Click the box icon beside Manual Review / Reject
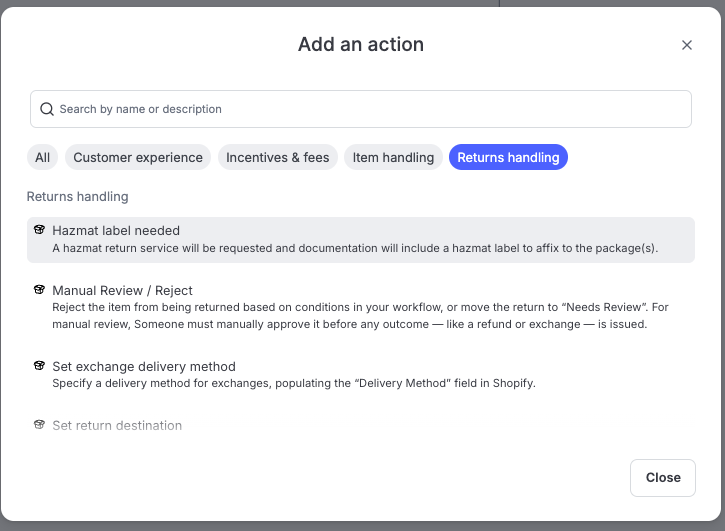 point(39,290)
